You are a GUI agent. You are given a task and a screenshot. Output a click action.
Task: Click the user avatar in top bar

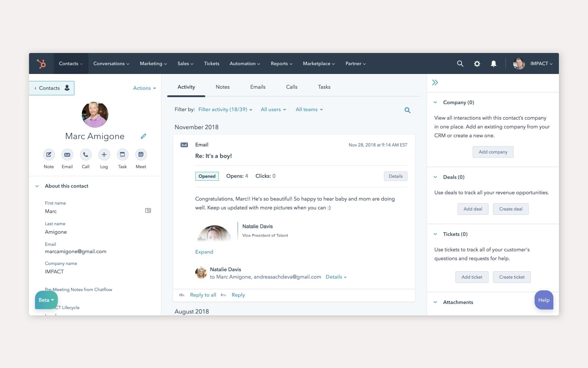(x=519, y=64)
